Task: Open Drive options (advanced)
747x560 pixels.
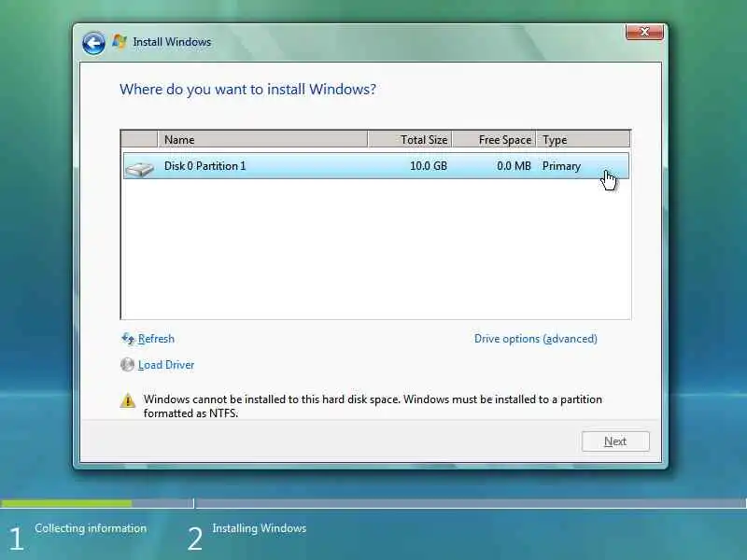Action: (x=535, y=339)
